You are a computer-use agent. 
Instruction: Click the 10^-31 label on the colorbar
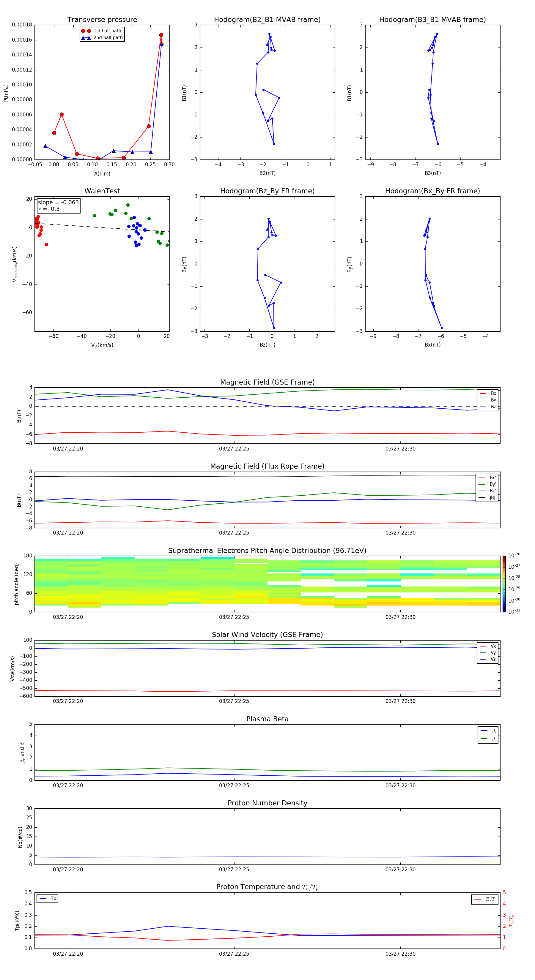[x=514, y=611]
